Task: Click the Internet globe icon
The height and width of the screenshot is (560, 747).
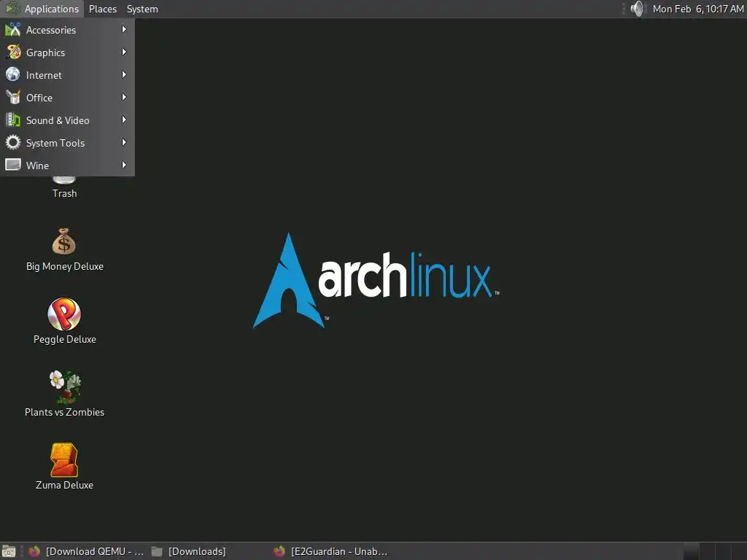Action: click(x=13, y=74)
